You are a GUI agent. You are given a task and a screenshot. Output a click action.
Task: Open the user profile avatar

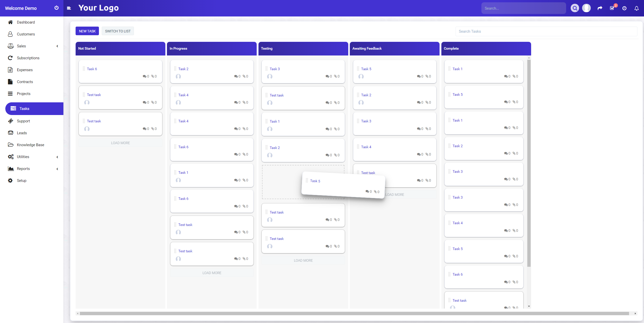point(586,8)
